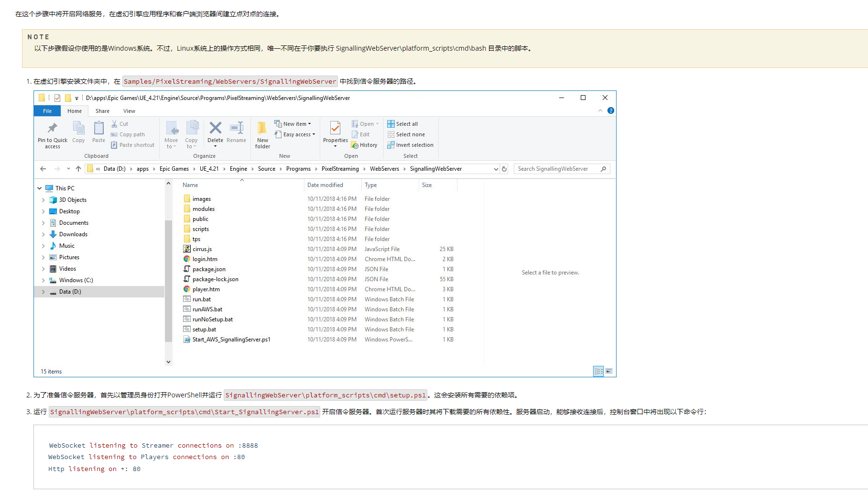Open the Open button dropdown arrow
Screen dimensions: 868x494
[377, 124]
